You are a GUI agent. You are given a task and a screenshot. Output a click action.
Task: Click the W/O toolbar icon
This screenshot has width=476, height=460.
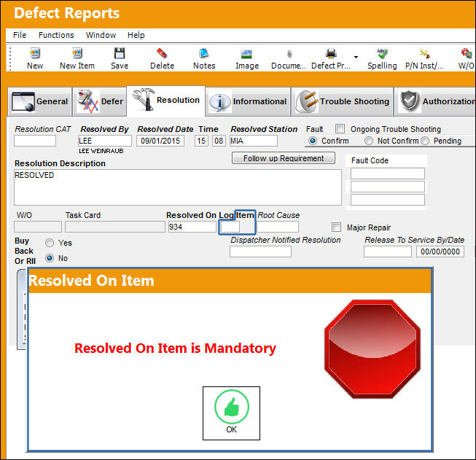click(x=467, y=53)
